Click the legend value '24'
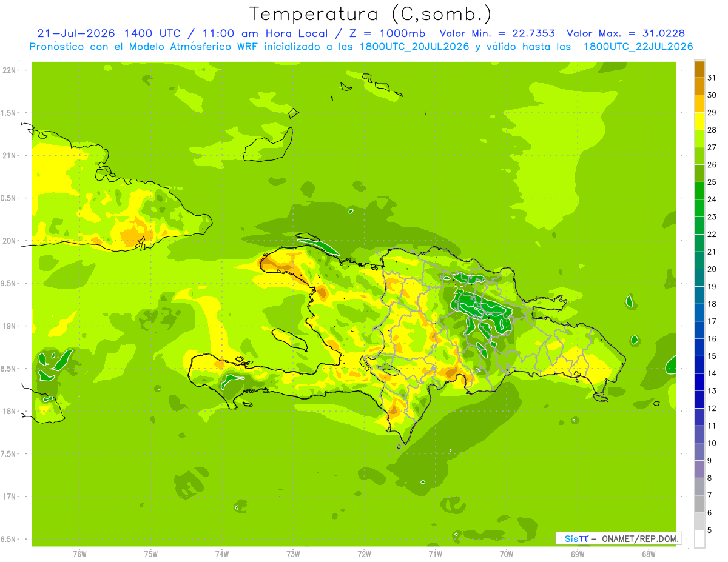Image resolution: width=728 pixels, height=562 pixels. tap(712, 199)
